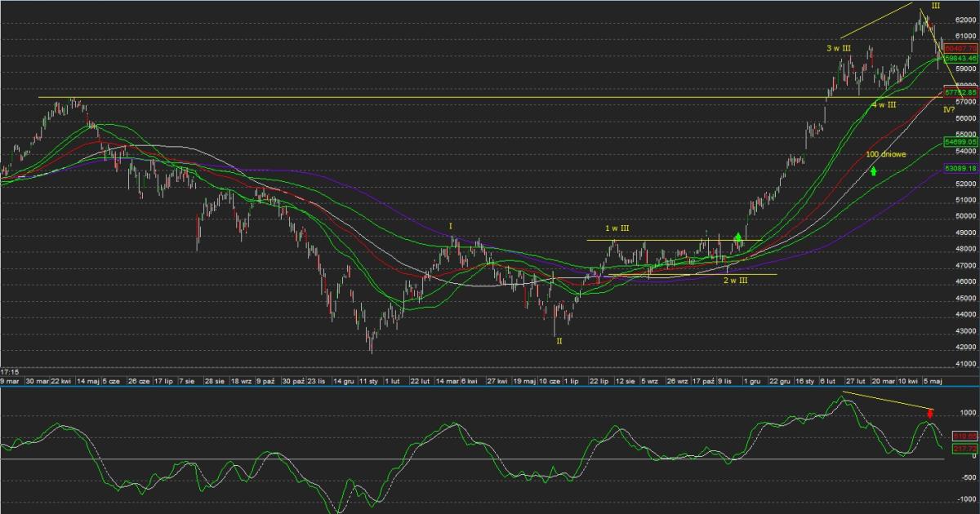
Task: Click the green up arrow under '100 dniowe'
Action: [x=873, y=171]
